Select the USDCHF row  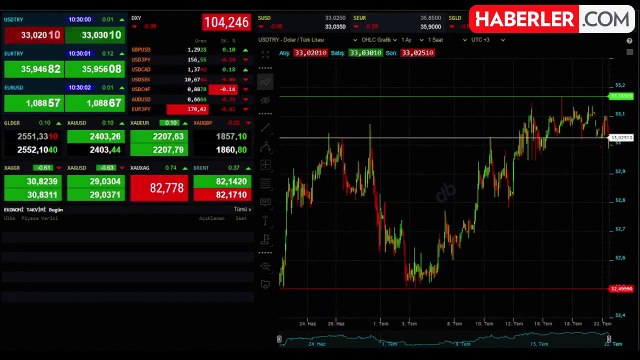tap(191, 89)
